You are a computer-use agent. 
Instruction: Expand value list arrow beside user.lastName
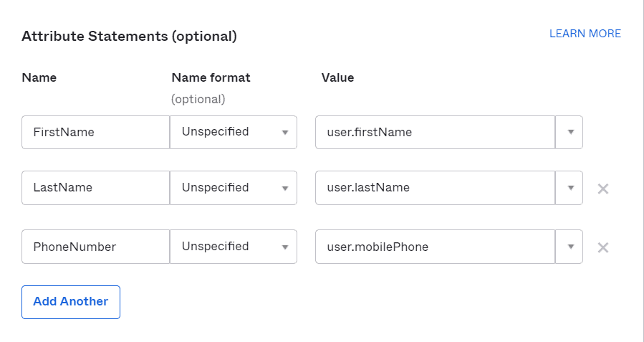tap(569, 188)
